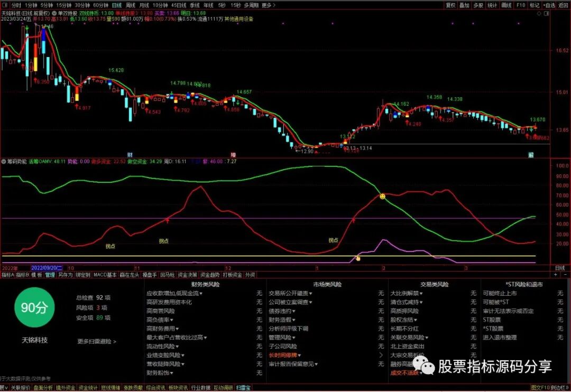Screen dimensions: 571x392
Task: Expand 流动性风险 details
Action: 162,347
